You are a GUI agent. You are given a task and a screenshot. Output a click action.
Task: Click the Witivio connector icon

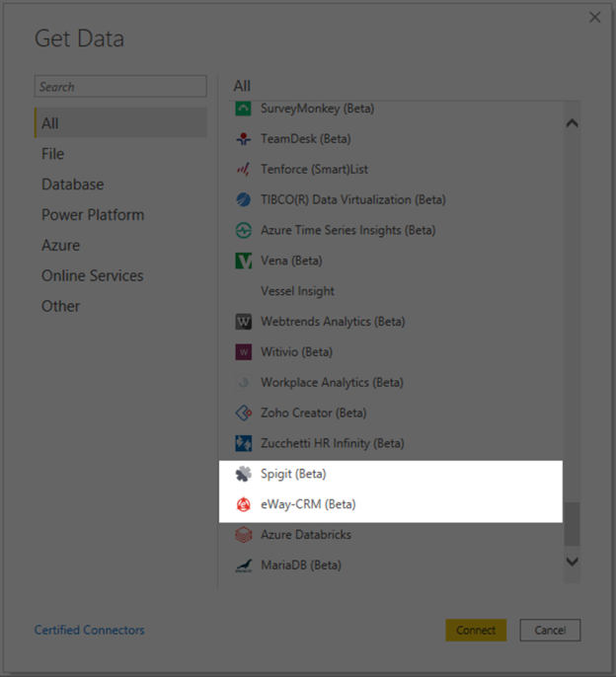pos(243,352)
